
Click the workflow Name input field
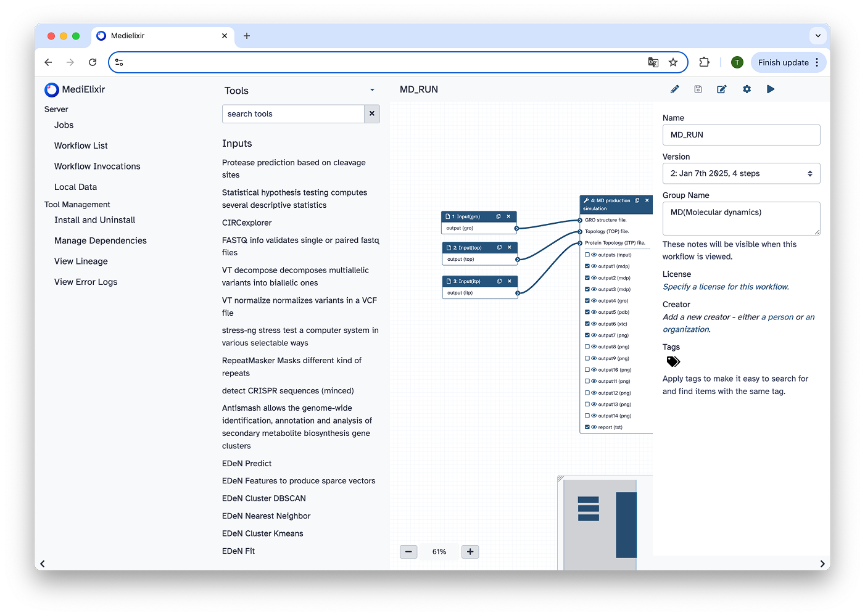pyautogui.click(x=741, y=135)
